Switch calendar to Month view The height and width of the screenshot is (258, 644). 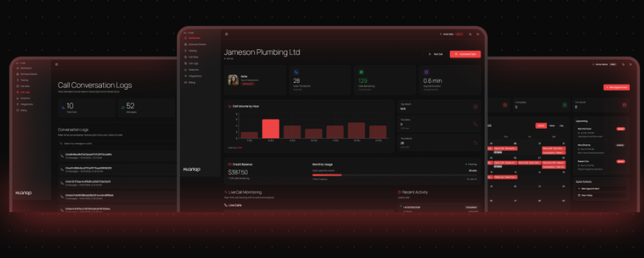tap(541, 126)
